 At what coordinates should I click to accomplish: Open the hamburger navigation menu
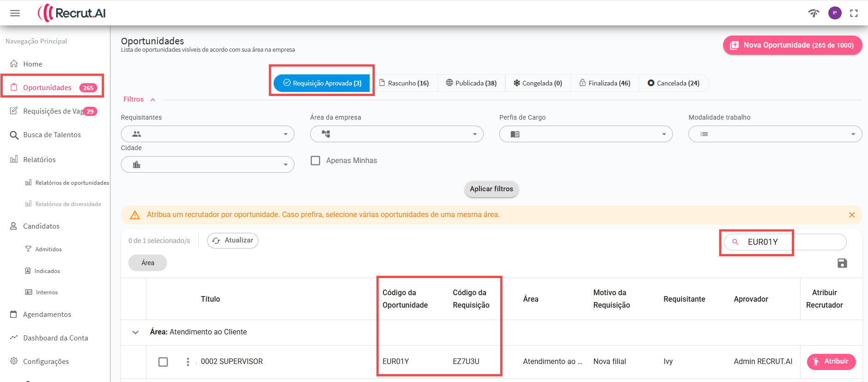tap(15, 13)
